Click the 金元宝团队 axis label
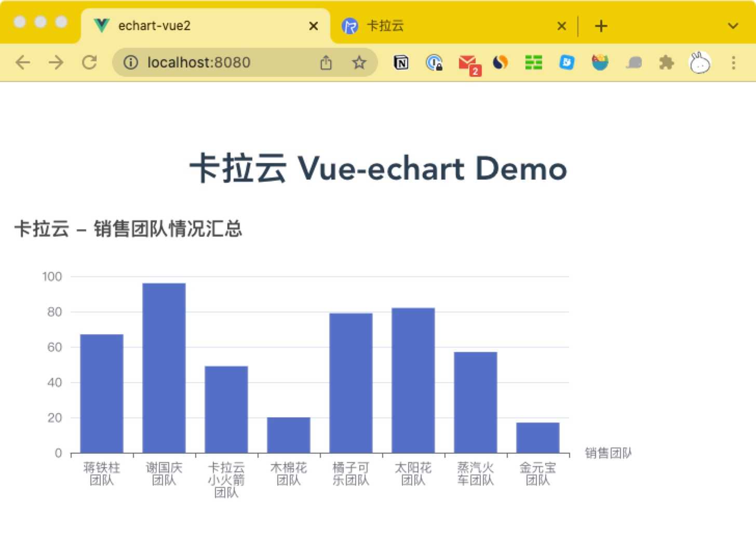Viewport: 756px width, 544px height. click(538, 474)
